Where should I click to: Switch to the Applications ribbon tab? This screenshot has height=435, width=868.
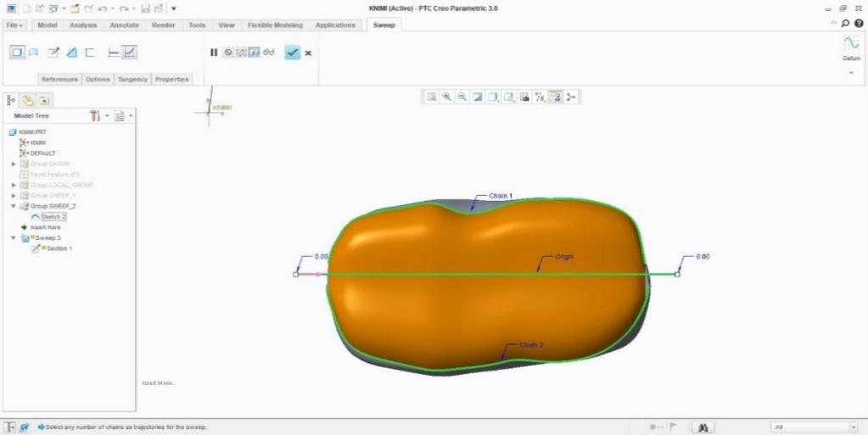point(335,25)
